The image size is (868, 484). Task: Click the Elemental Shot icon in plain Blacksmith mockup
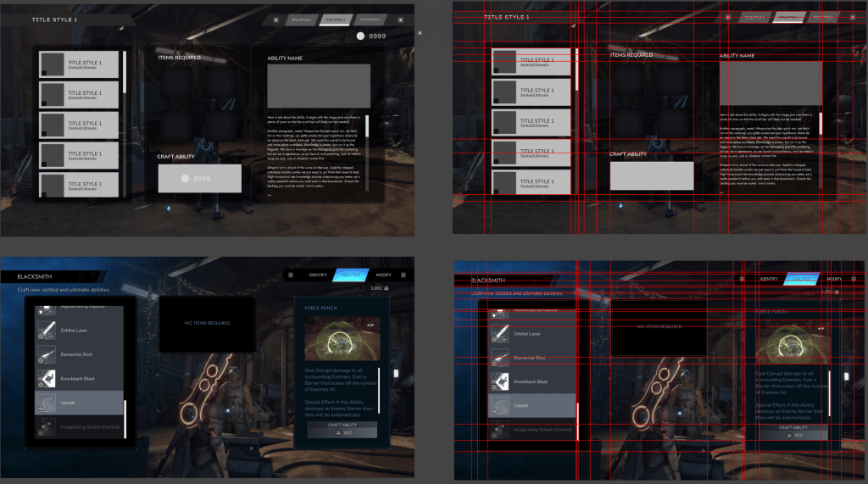(47, 354)
